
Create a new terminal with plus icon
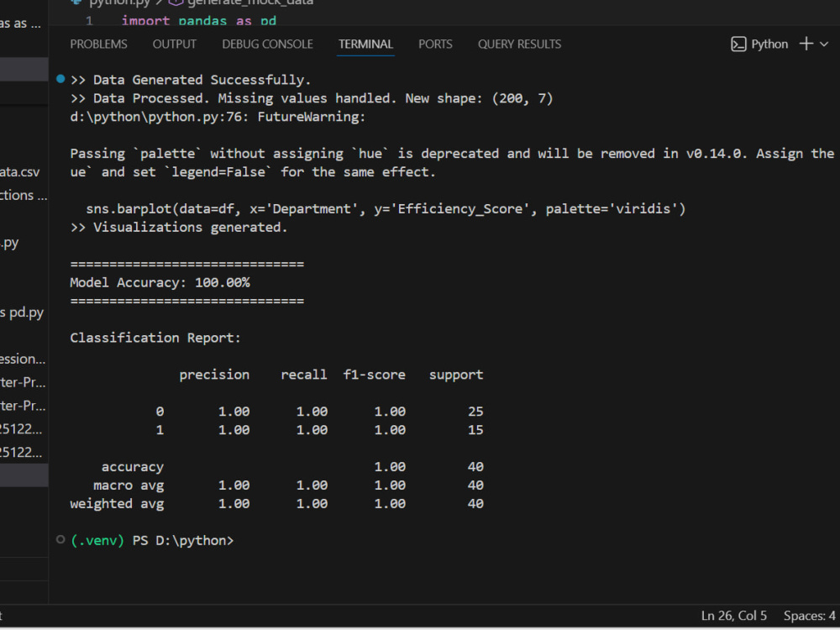tap(806, 44)
